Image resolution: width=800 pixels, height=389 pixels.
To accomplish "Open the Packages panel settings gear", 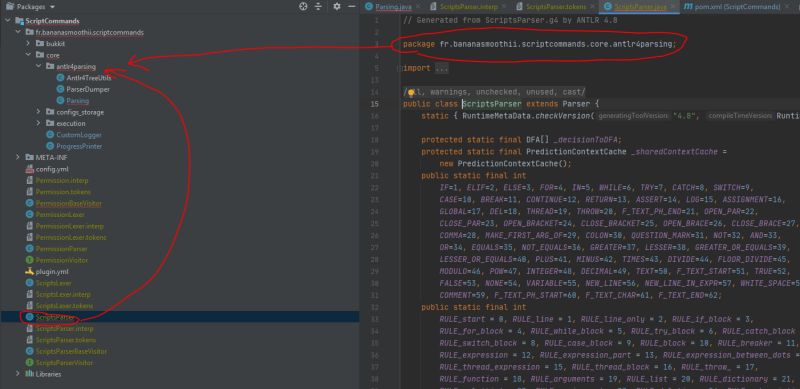I will point(336,7).
